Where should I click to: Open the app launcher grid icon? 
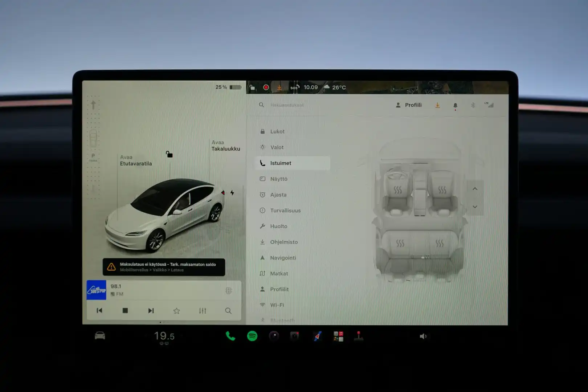[x=338, y=336]
